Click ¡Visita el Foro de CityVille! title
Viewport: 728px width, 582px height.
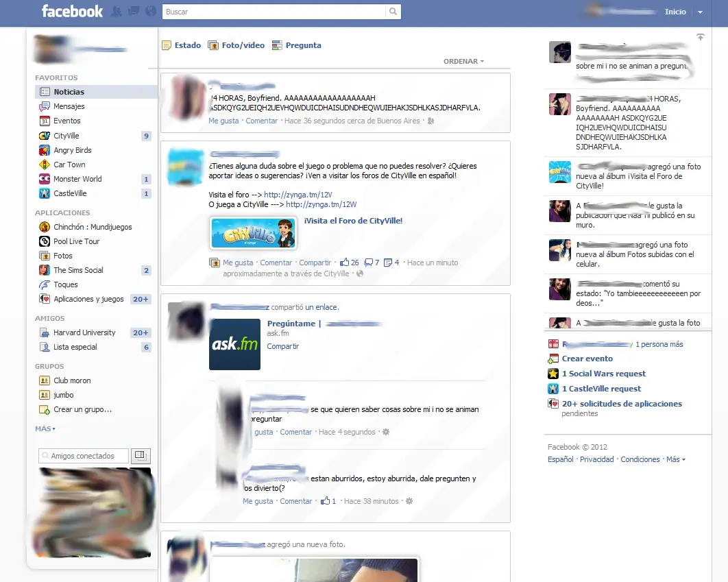tap(353, 221)
